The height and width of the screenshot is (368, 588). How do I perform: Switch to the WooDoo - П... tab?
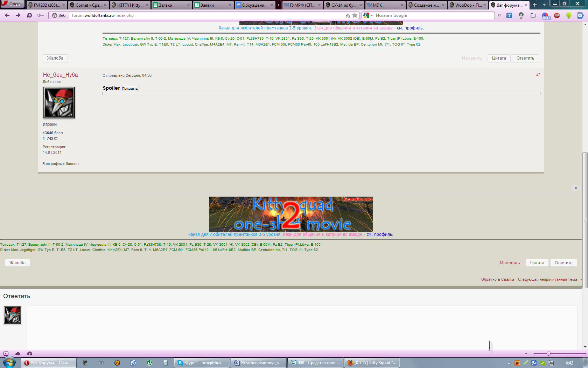pyautogui.click(x=468, y=5)
